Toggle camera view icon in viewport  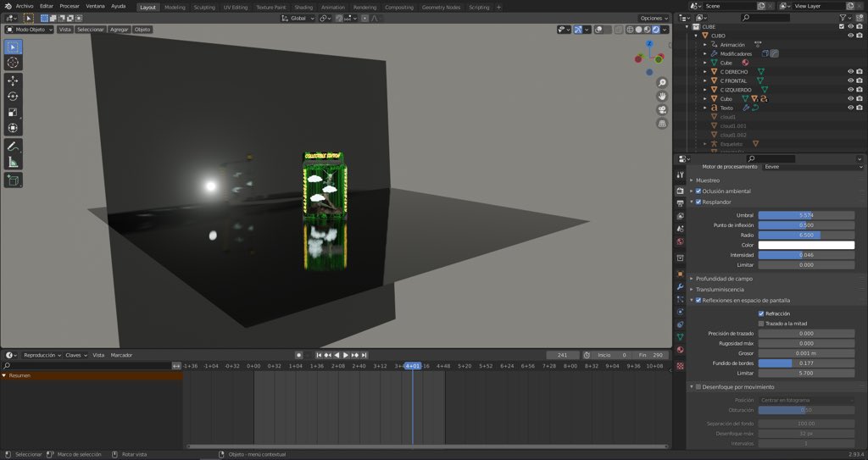pos(662,109)
